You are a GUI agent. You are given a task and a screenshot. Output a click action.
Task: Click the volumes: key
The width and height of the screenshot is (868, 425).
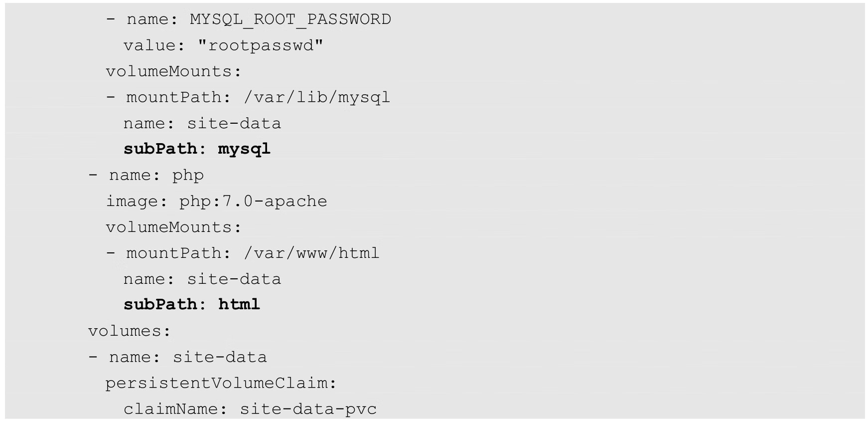tap(129, 331)
